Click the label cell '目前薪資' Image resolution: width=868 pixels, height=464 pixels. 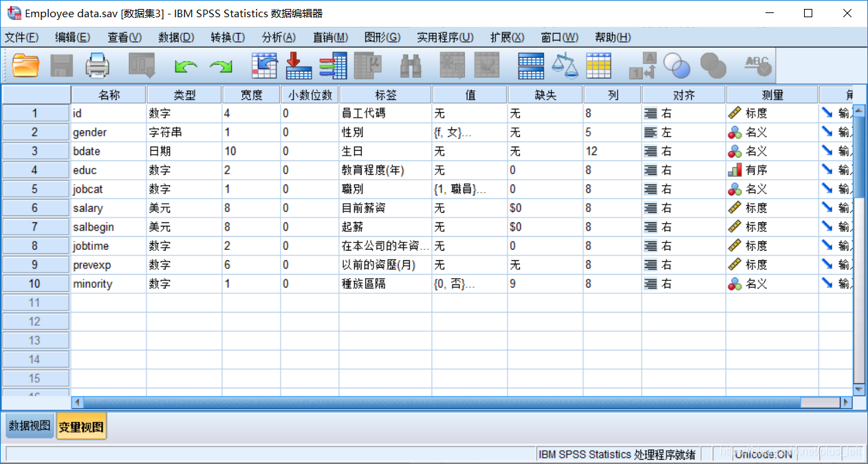point(385,208)
